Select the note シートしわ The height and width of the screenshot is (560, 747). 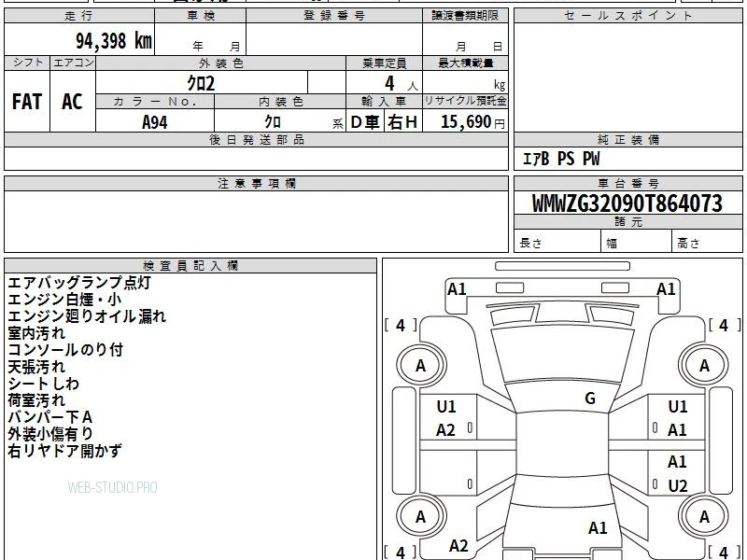[43, 384]
